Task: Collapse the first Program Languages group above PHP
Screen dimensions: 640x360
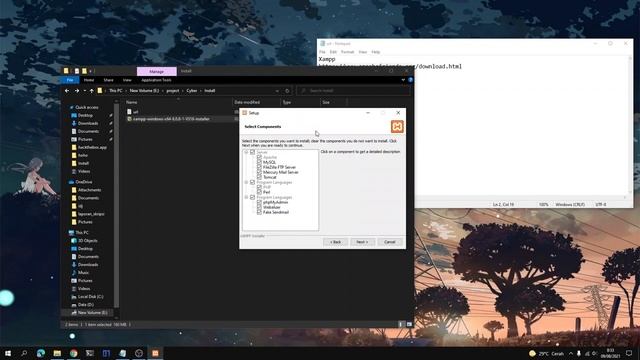Action: coord(246,182)
